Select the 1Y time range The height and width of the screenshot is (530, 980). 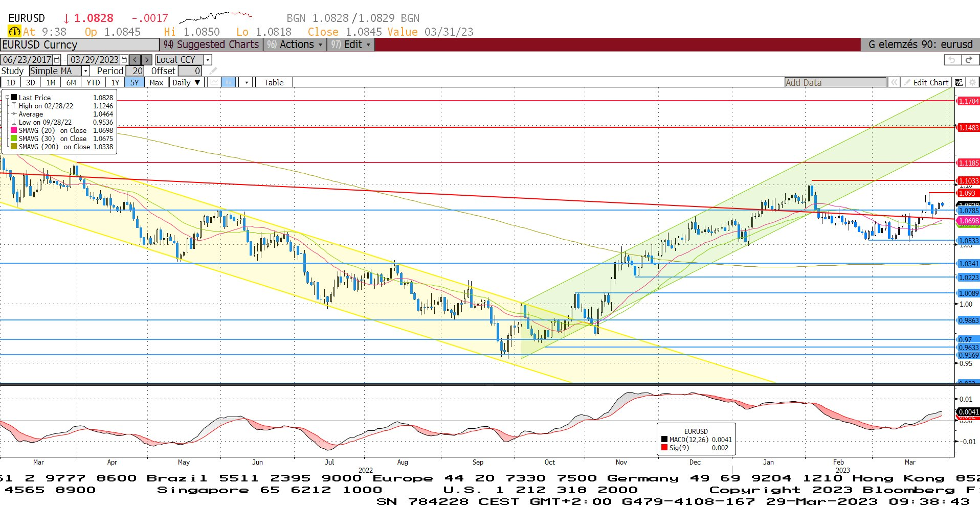point(115,82)
